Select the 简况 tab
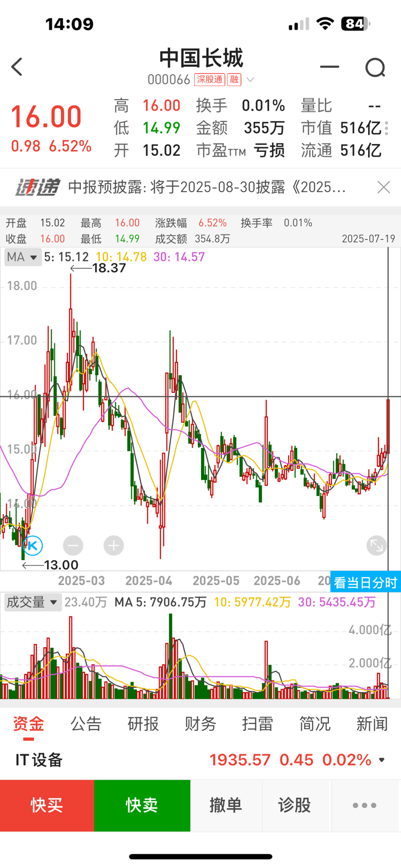The height and width of the screenshot is (868, 401). point(315,724)
